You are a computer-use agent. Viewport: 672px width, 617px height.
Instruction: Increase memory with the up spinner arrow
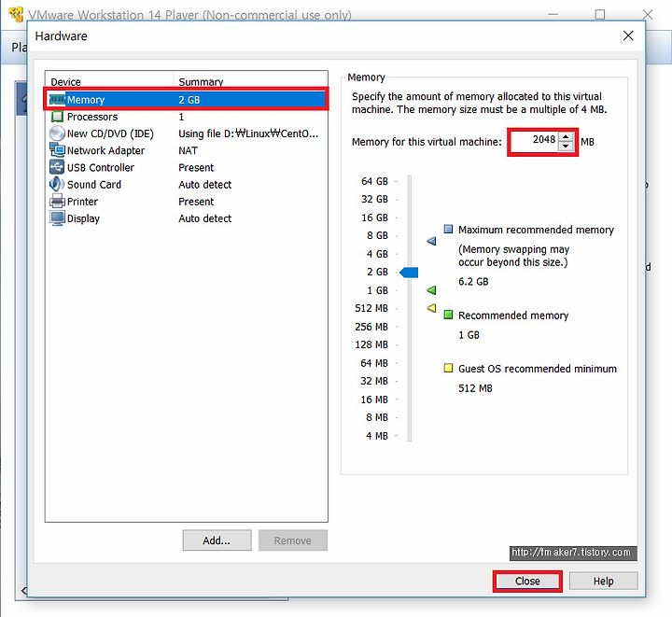(566, 137)
